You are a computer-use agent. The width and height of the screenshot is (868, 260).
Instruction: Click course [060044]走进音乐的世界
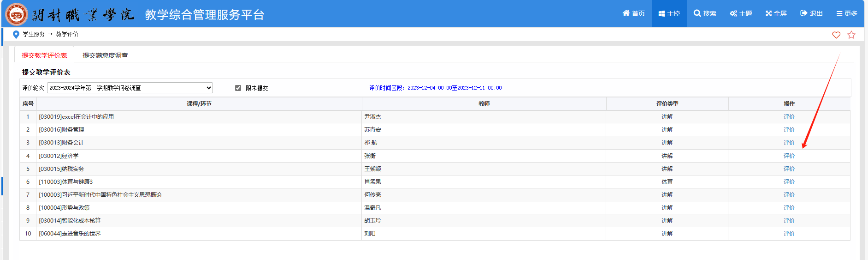tap(70, 234)
